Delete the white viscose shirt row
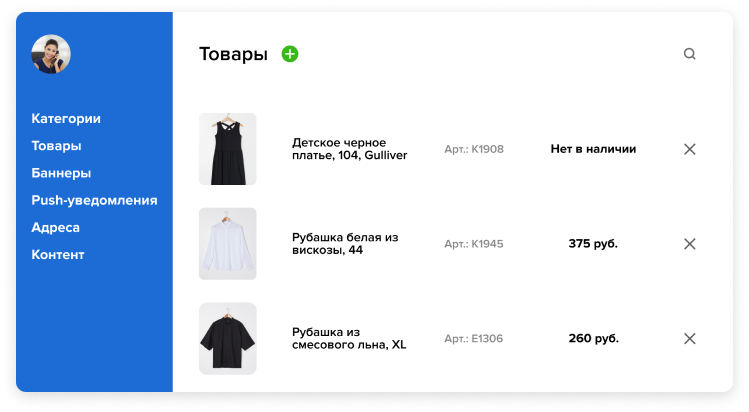Screen dimensions: 749x412 [689, 244]
